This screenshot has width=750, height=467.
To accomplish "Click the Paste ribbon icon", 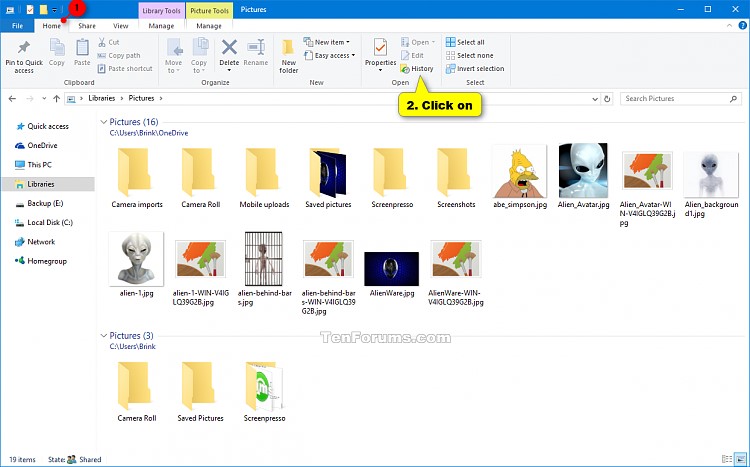I will [82, 48].
